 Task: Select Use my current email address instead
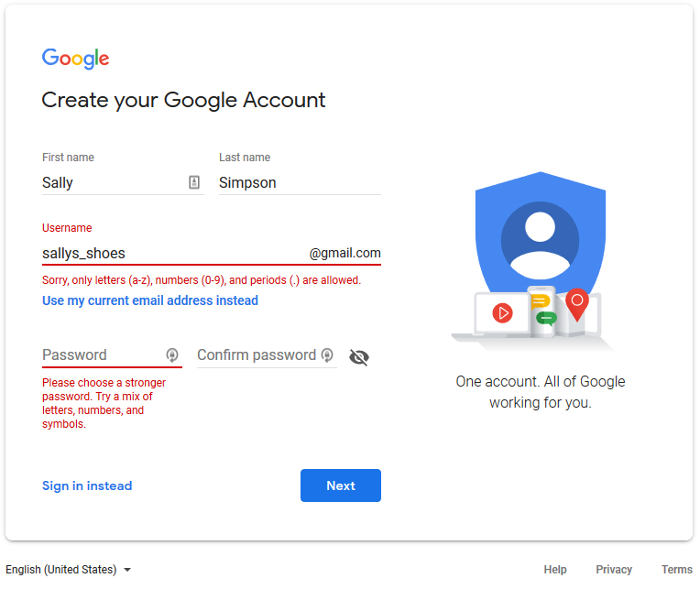tap(150, 300)
